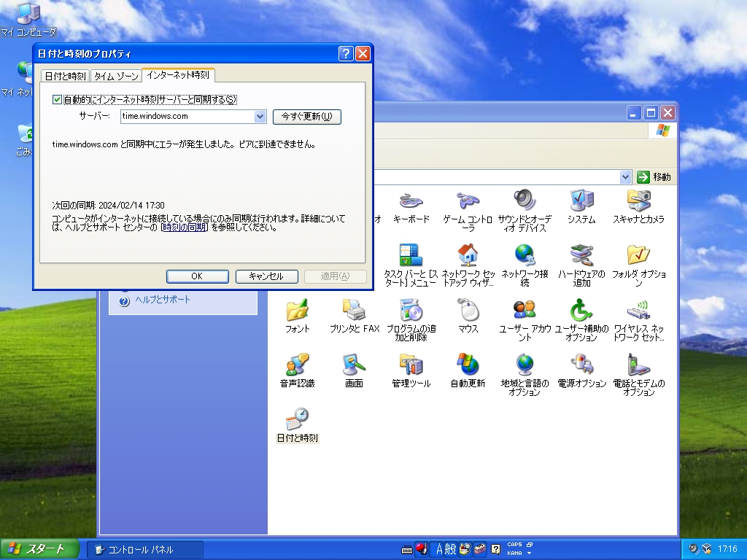Viewport: 747px width, 560px height.
Task: Open サウンドとオーディオ デバイス icon
Action: [x=525, y=212]
